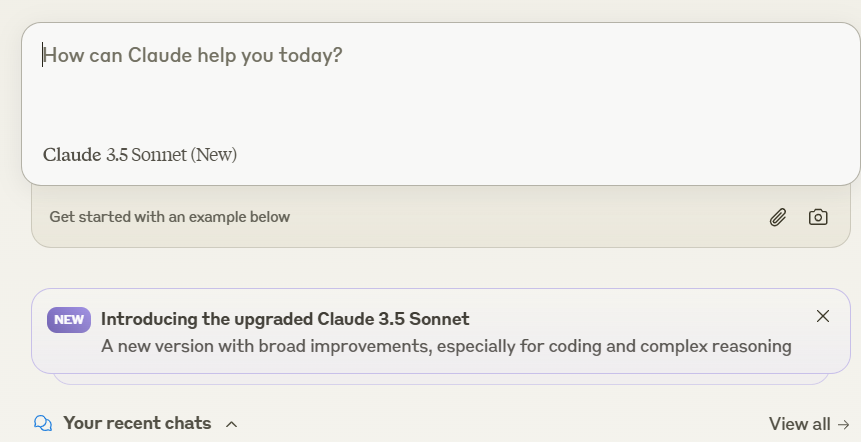The height and width of the screenshot is (442, 861).
Task: Select the stacked announcement card peeking below banner
Action: [441, 379]
